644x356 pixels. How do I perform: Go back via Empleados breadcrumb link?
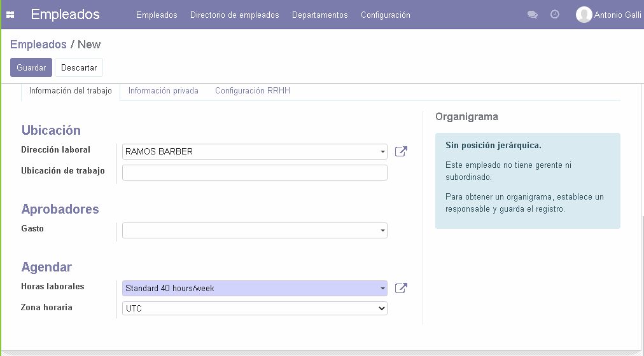pos(38,44)
